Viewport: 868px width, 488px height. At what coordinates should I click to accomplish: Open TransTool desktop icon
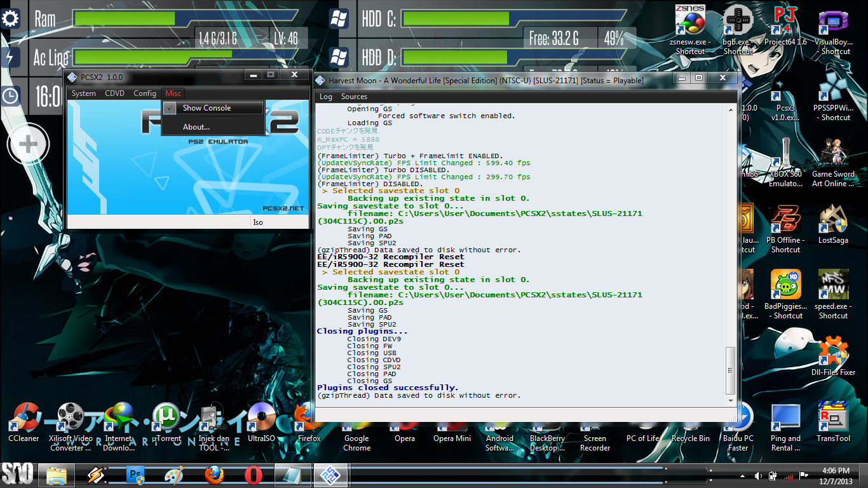coord(833,422)
